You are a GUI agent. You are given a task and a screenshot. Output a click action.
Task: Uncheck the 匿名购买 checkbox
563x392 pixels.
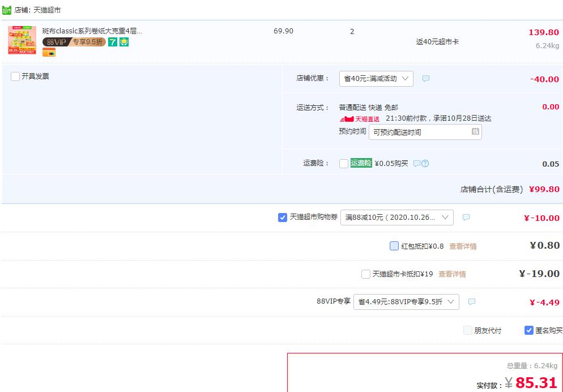tap(528, 330)
